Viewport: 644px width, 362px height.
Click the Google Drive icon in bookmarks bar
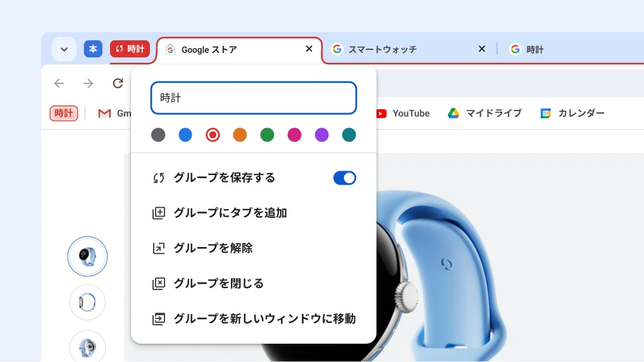click(x=454, y=113)
